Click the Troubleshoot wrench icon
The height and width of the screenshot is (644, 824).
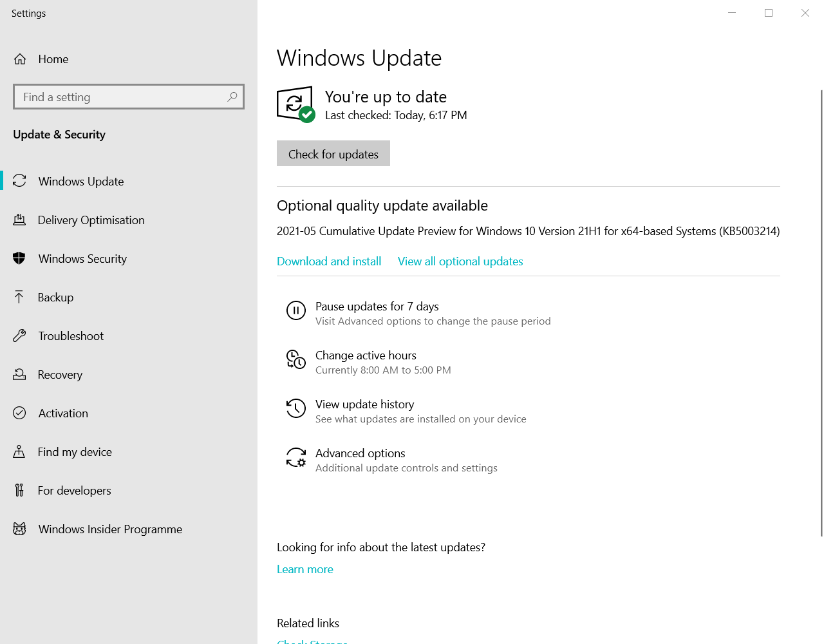(19, 336)
